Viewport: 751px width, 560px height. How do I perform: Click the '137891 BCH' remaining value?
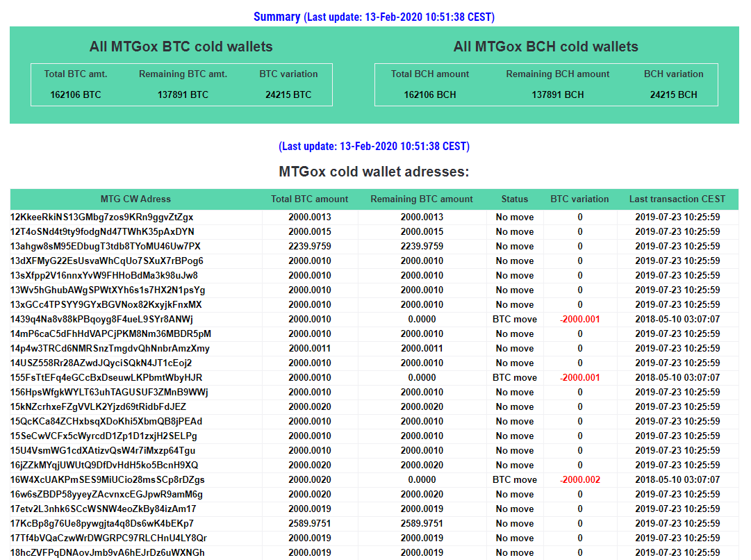pos(558,94)
